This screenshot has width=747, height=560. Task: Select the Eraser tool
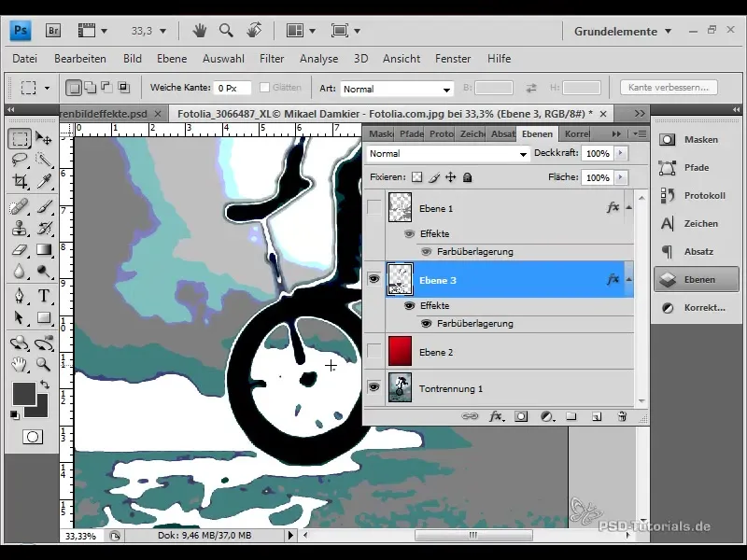20,249
